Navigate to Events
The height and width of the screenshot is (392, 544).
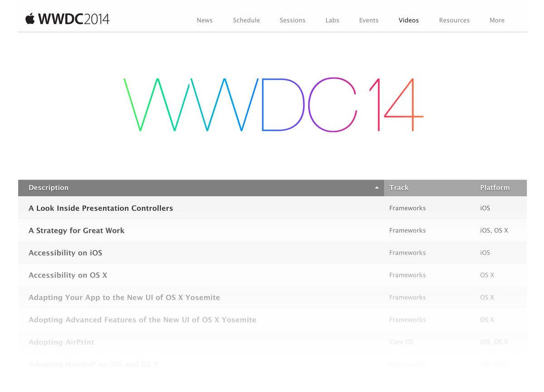click(369, 20)
